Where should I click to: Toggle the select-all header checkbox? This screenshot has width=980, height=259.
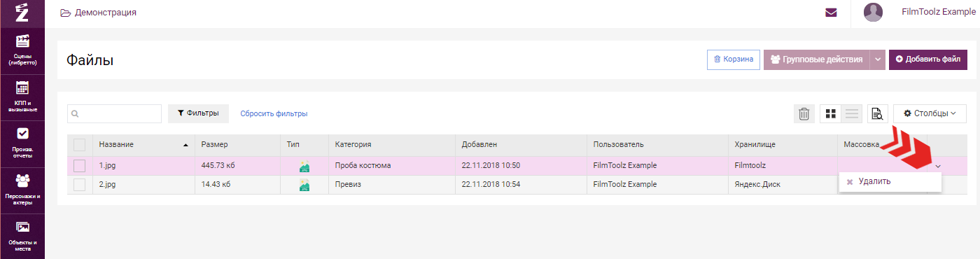(79, 145)
